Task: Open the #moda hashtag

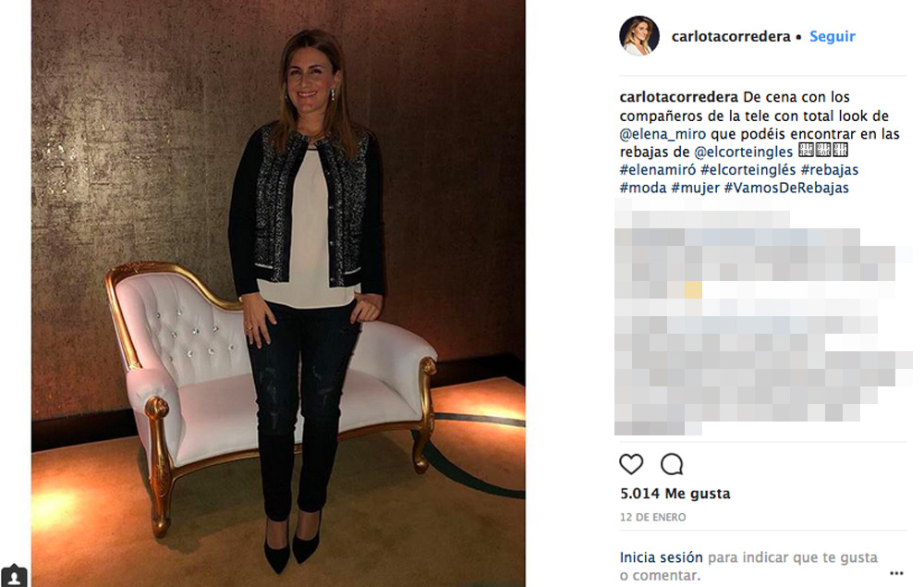Action: tap(643, 188)
